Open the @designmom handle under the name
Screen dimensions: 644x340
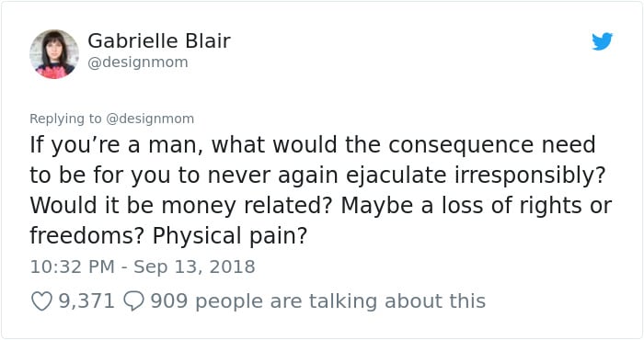(138, 62)
